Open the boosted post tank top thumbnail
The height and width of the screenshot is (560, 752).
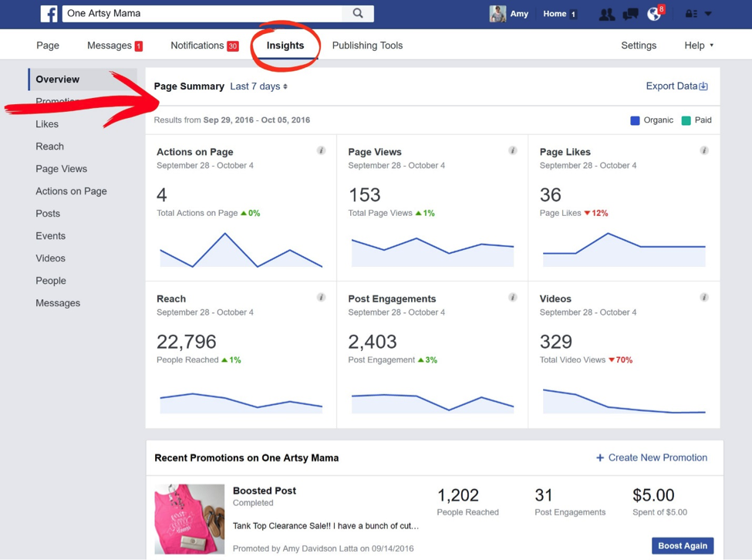[190, 519]
